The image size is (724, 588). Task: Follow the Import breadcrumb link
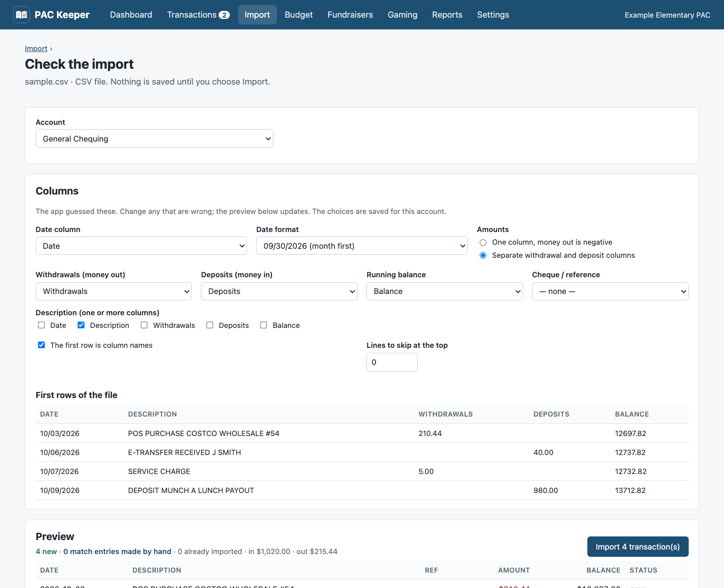click(x=36, y=48)
